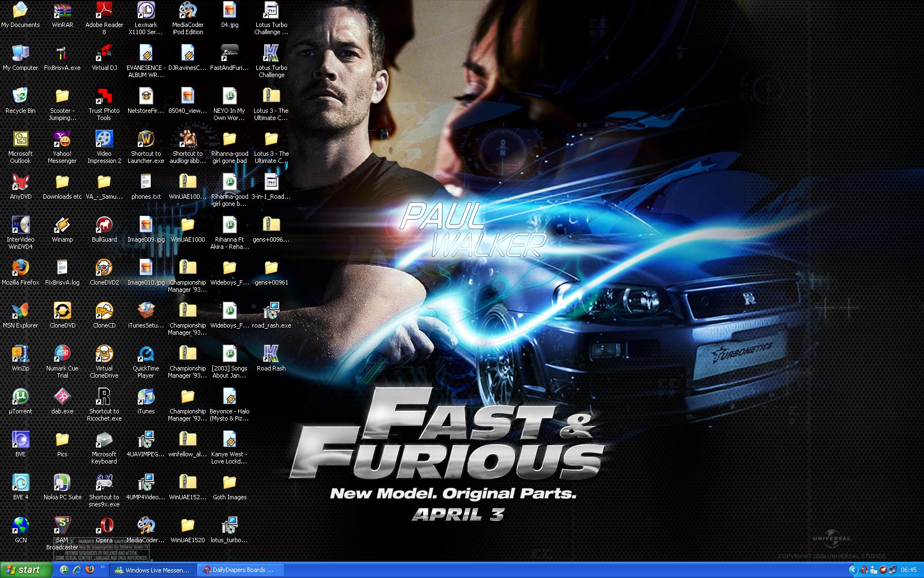Open BullGuard icon in system tray
This screenshot has height=578, width=924.
coord(883,570)
